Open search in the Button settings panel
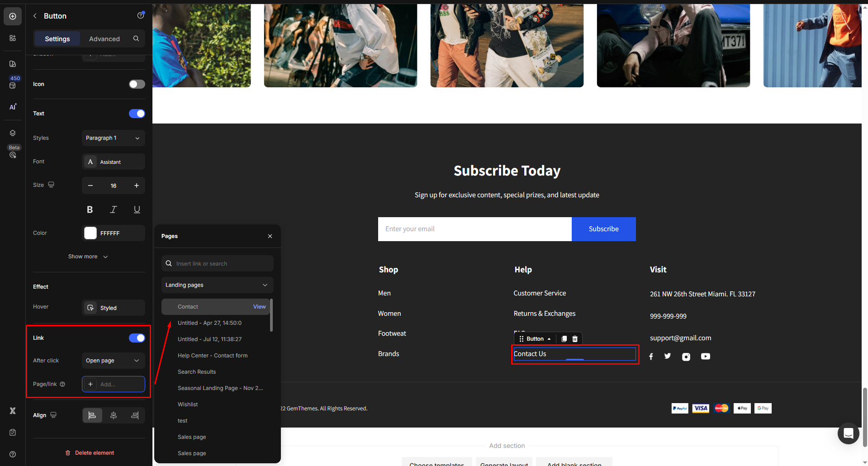This screenshot has height=466, width=868. 136,38
